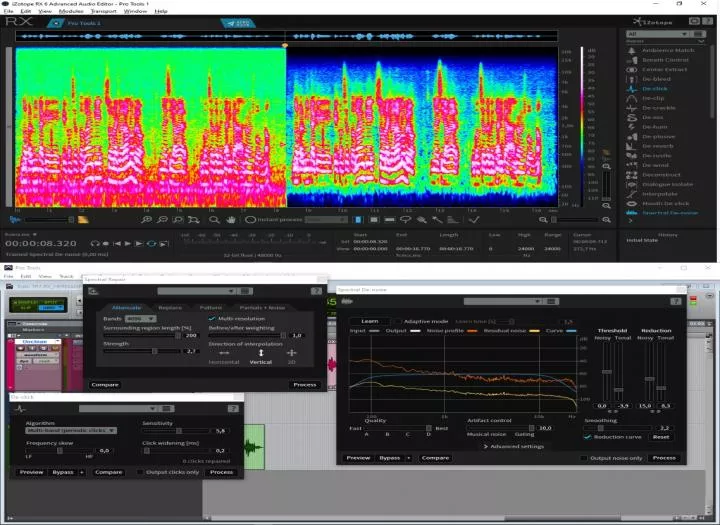Image resolution: width=720 pixels, height=525 pixels.
Task: Click Process in Spectral Repair
Action: tap(304, 384)
